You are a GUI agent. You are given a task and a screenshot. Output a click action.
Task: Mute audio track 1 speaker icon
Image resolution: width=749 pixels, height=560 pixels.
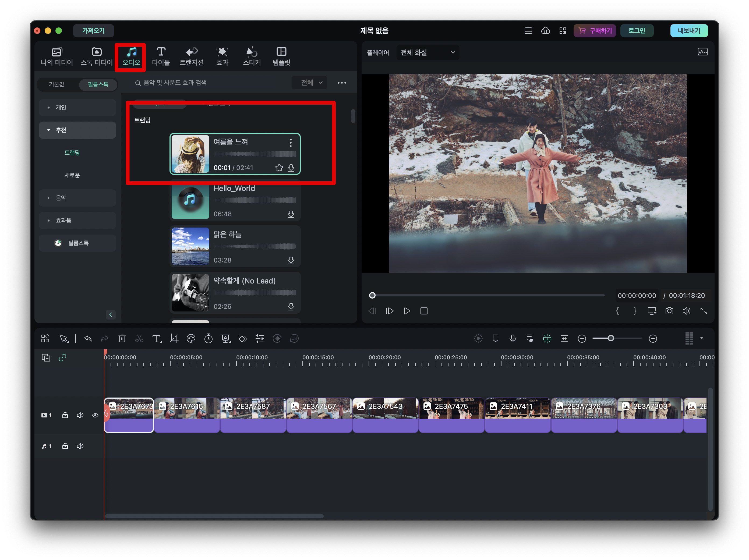tap(80, 446)
